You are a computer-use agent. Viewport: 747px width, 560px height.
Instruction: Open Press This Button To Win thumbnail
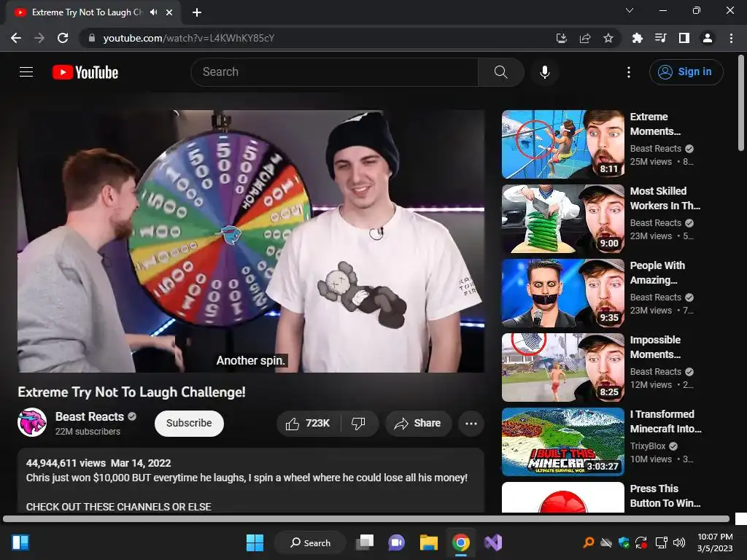563,497
